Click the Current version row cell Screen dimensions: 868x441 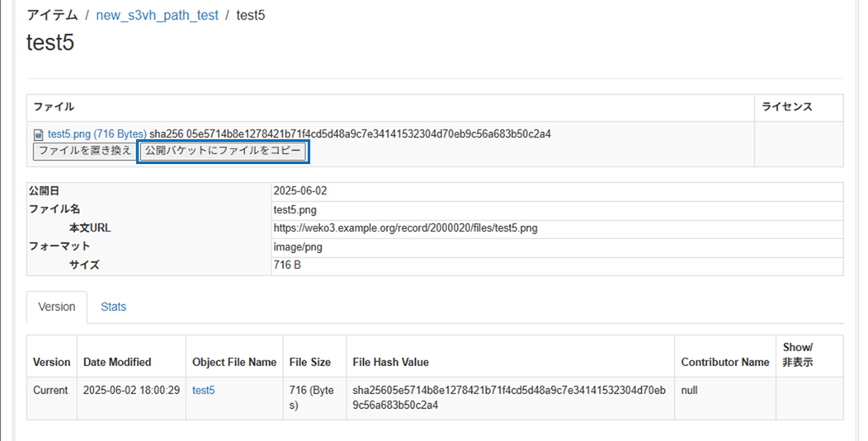coord(50,390)
